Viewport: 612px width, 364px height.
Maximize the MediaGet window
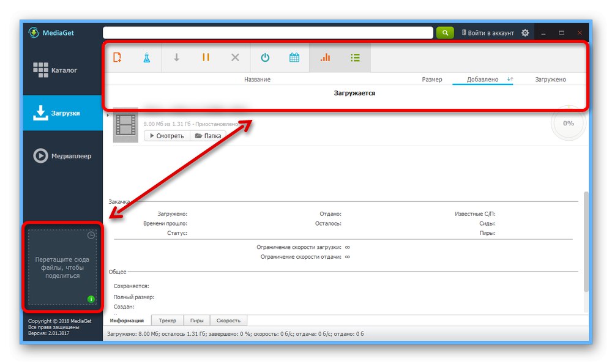tap(561, 33)
